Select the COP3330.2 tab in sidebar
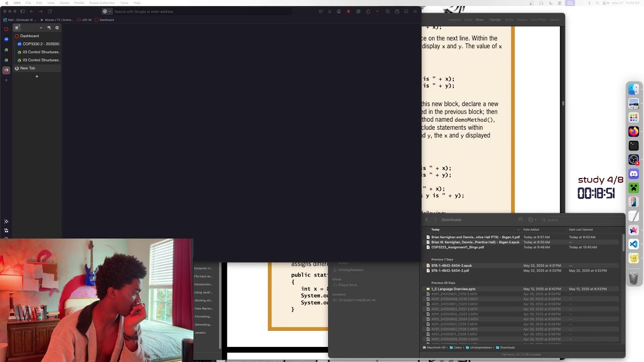 [x=38, y=44]
